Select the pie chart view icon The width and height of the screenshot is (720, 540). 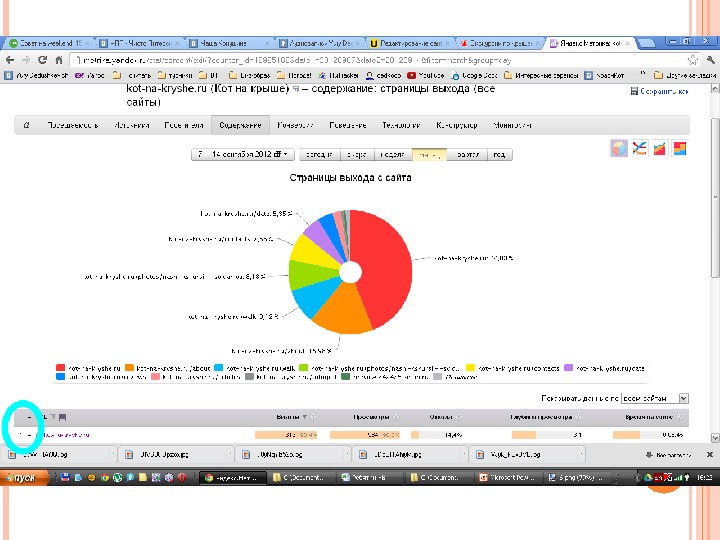(x=619, y=148)
